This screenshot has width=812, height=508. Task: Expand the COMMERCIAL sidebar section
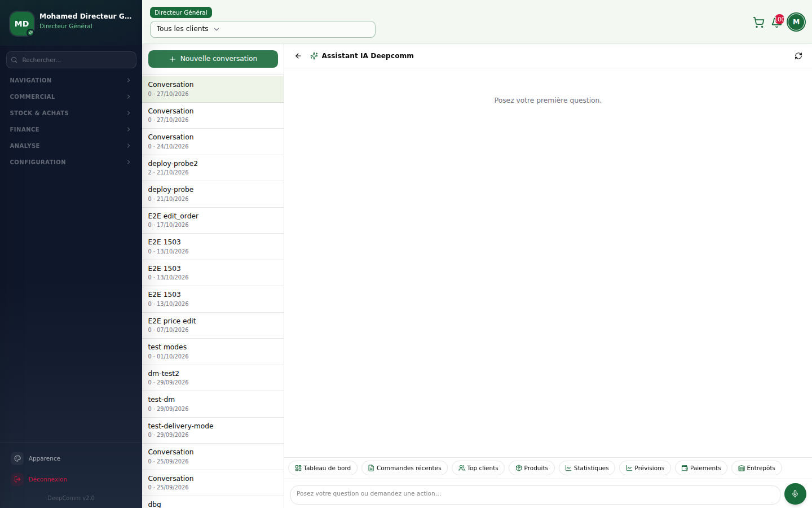(70, 97)
